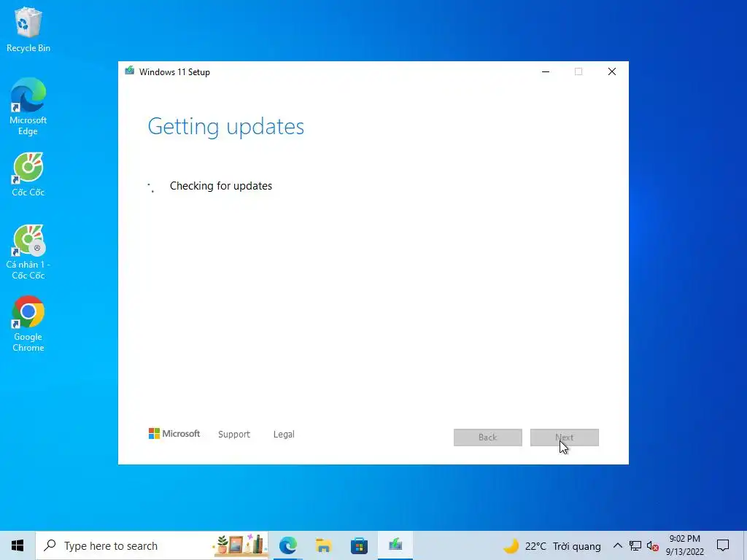Select the Cá nhân 1 - Cốc Cốc shortcut
The image size is (747, 560).
[28, 252]
